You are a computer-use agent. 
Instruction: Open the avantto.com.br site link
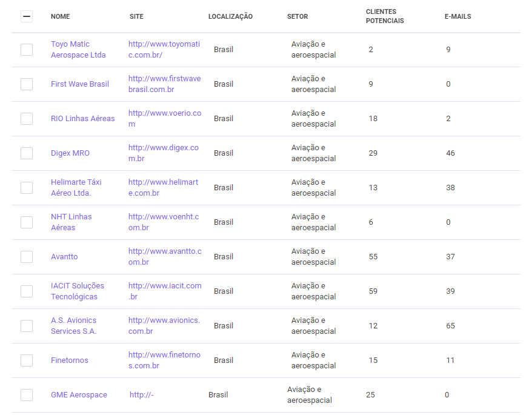pos(165,257)
